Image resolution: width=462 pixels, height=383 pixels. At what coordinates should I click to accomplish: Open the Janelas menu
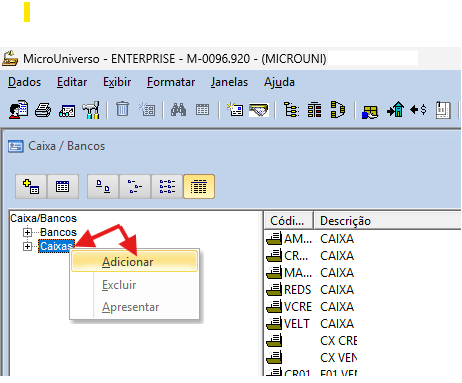click(229, 82)
